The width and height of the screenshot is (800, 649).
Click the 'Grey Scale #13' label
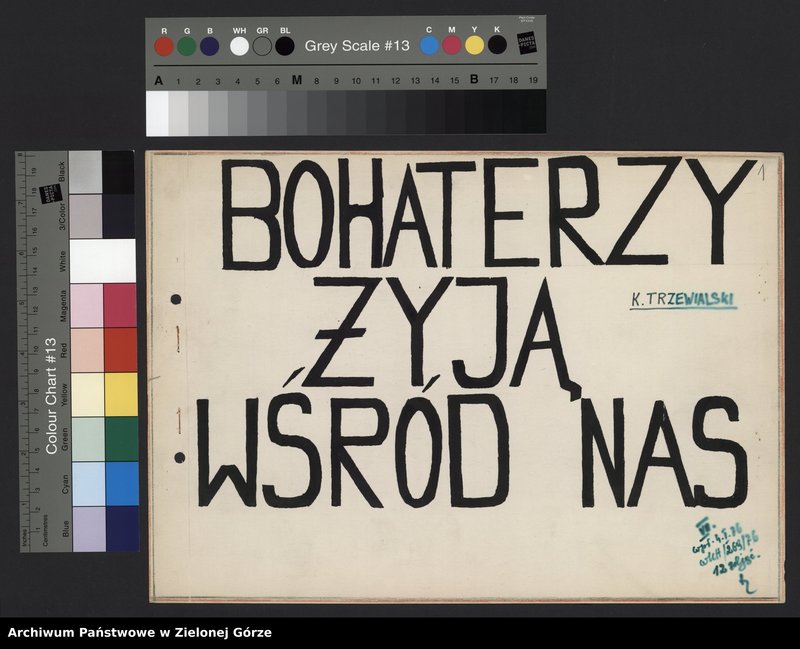(x=357, y=46)
